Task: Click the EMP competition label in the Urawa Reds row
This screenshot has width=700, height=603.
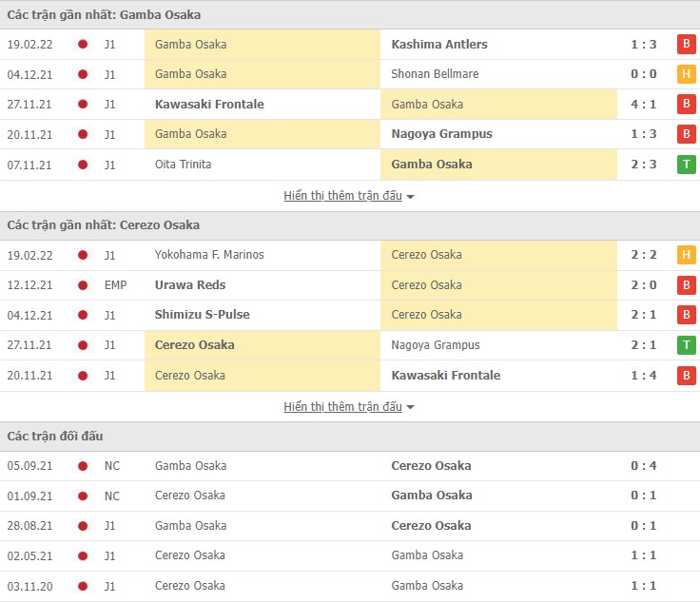Action: (x=114, y=284)
